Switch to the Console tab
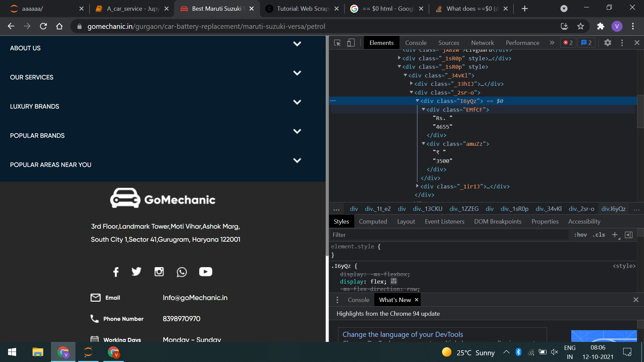644x362 pixels. coord(416,43)
